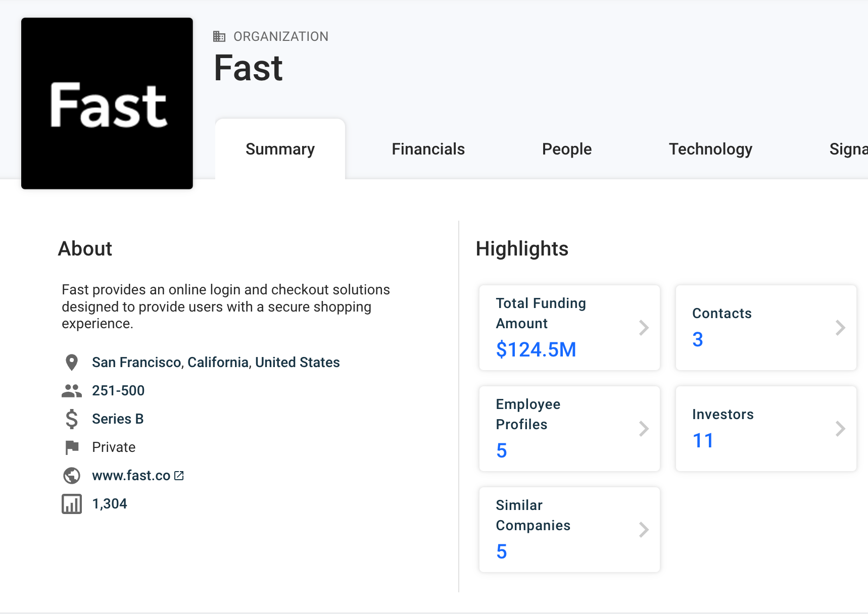Click the Highlights section heading

tap(522, 249)
